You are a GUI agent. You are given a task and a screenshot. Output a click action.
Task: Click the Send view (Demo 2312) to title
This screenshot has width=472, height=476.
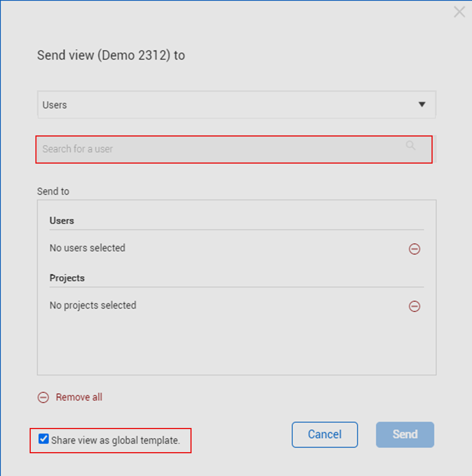[x=111, y=55]
